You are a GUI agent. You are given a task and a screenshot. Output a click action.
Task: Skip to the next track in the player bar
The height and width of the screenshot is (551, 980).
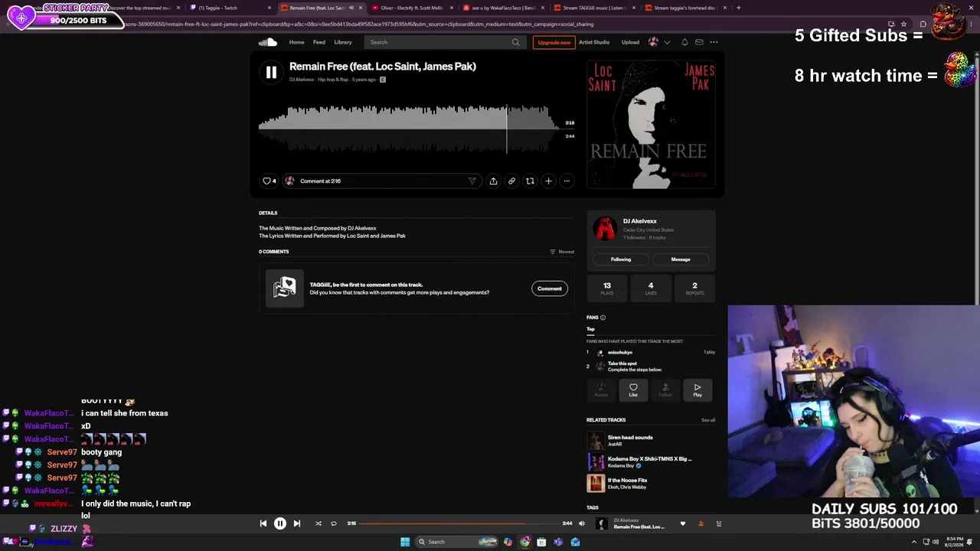(x=297, y=523)
